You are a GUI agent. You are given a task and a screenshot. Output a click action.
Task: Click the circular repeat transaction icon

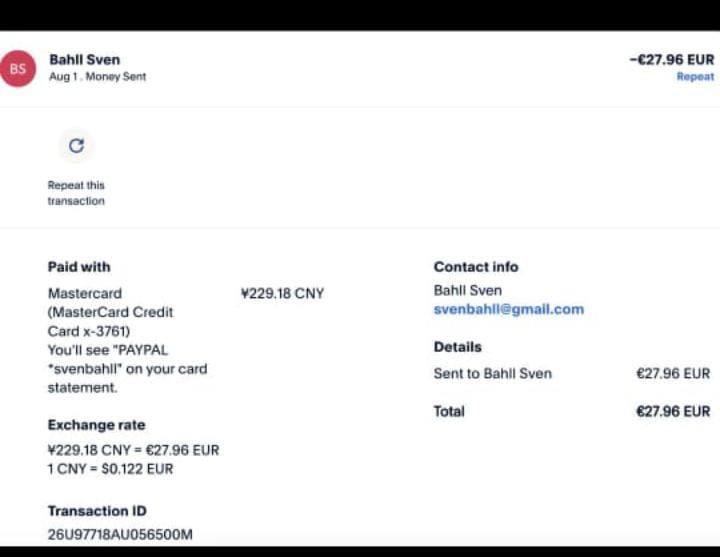tap(76, 146)
